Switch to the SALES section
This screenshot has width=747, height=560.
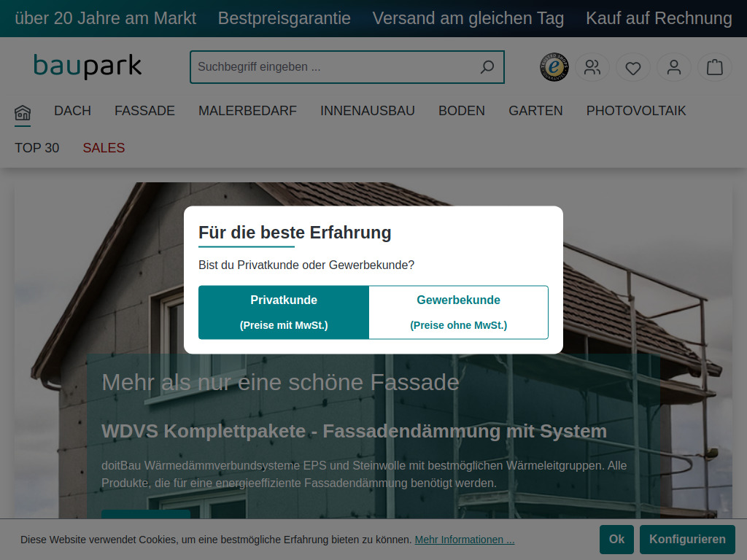click(104, 148)
